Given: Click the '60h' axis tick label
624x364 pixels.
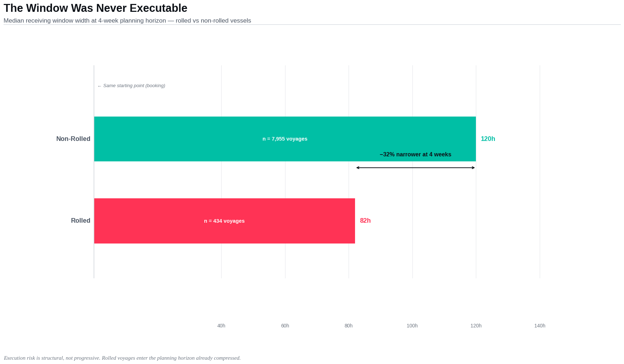Looking at the screenshot, I should click(285, 326).
